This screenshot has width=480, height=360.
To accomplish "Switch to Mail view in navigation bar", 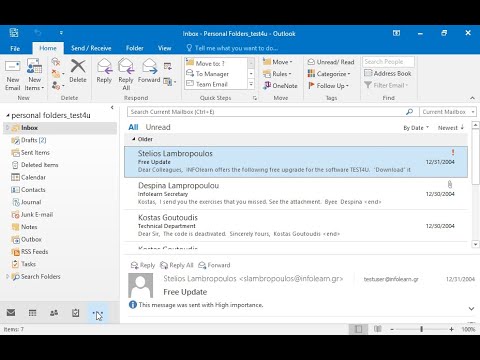I will click(x=11, y=313).
